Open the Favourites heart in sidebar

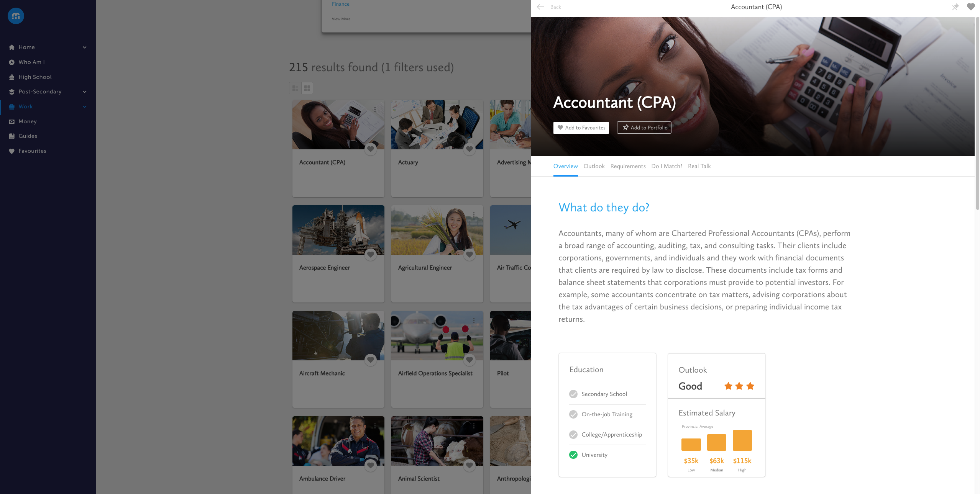(11, 151)
